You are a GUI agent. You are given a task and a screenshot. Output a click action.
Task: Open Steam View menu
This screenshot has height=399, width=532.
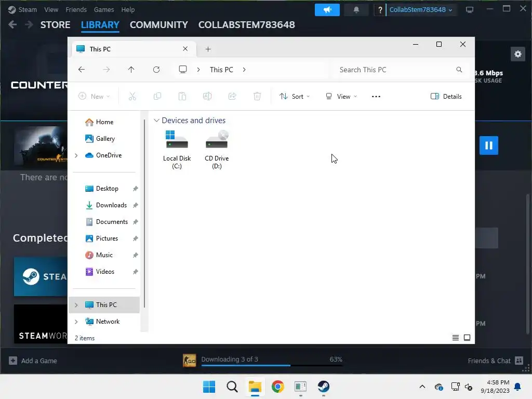click(51, 10)
